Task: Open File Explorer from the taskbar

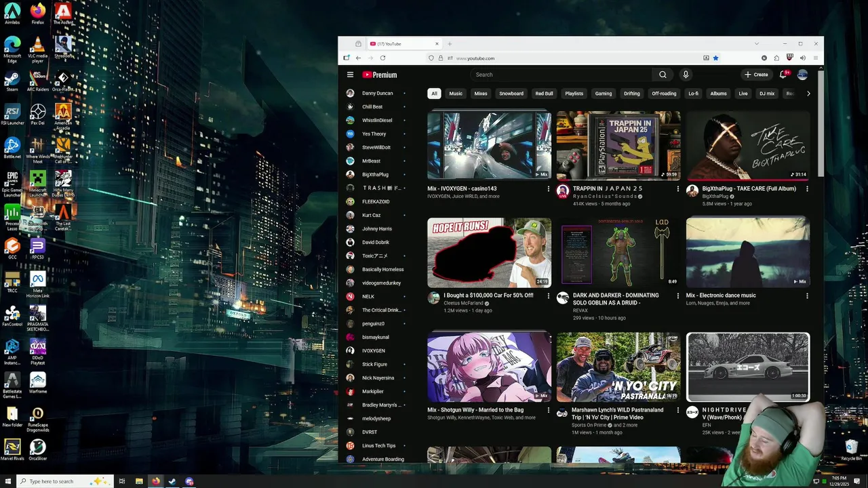Action: pos(139,481)
